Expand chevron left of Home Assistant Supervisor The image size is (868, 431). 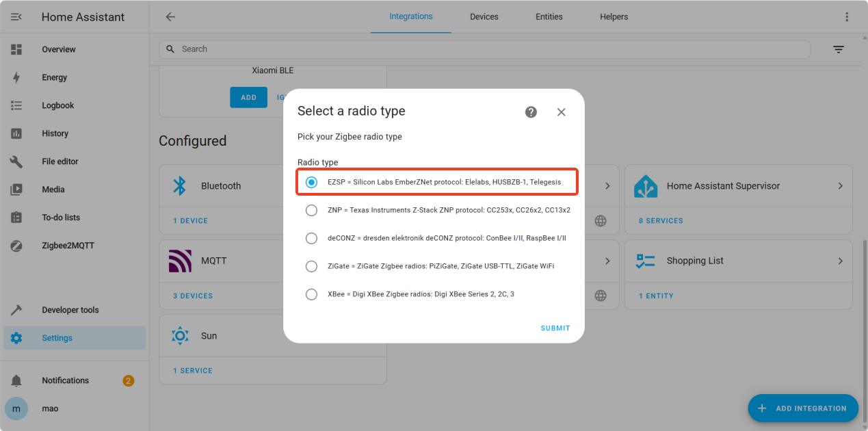[607, 186]
